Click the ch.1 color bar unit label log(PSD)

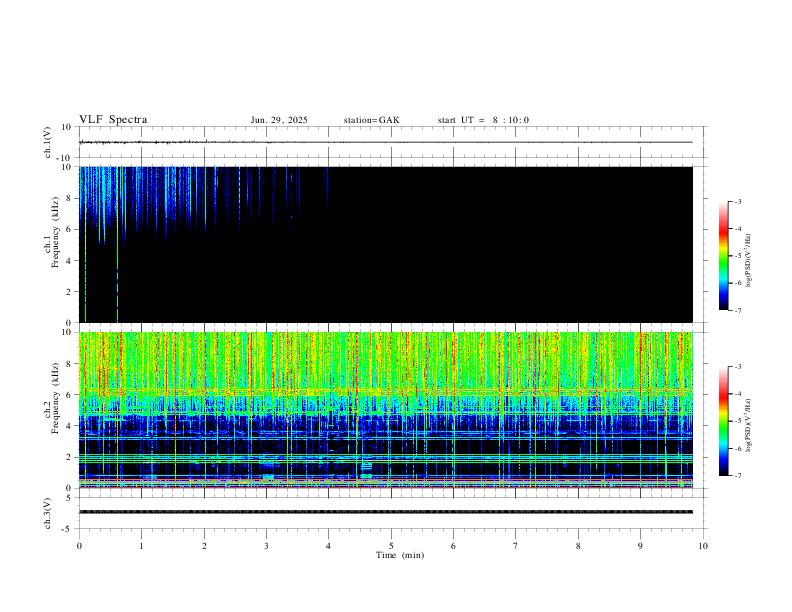[x=749, y=260]
